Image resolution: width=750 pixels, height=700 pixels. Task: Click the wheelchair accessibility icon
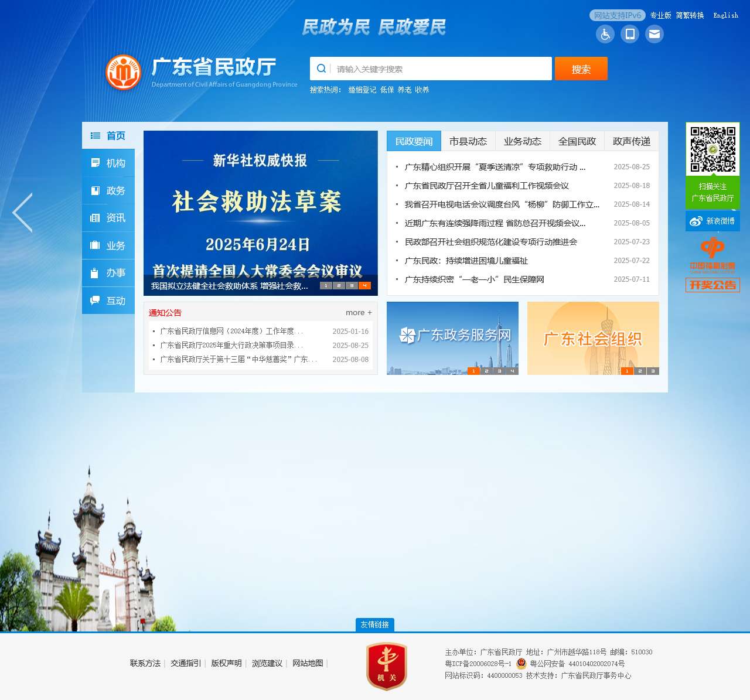coord(605,34)
